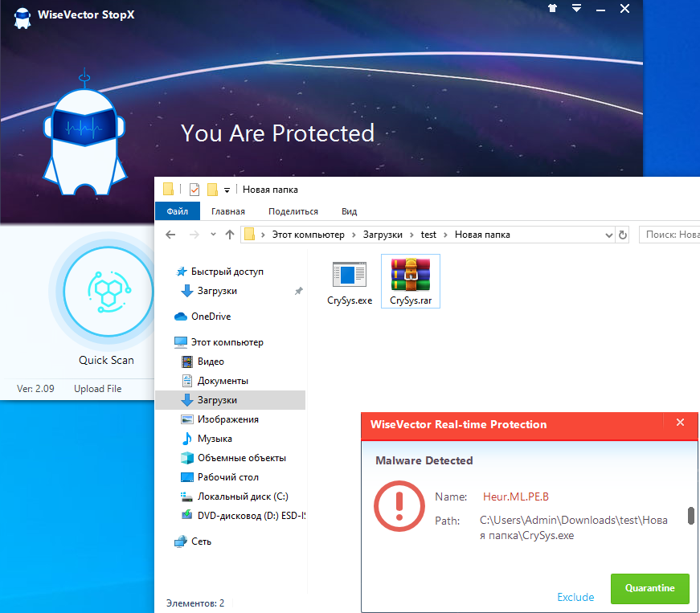Open Customize Quick Access Toolbar dropdown

227,190
